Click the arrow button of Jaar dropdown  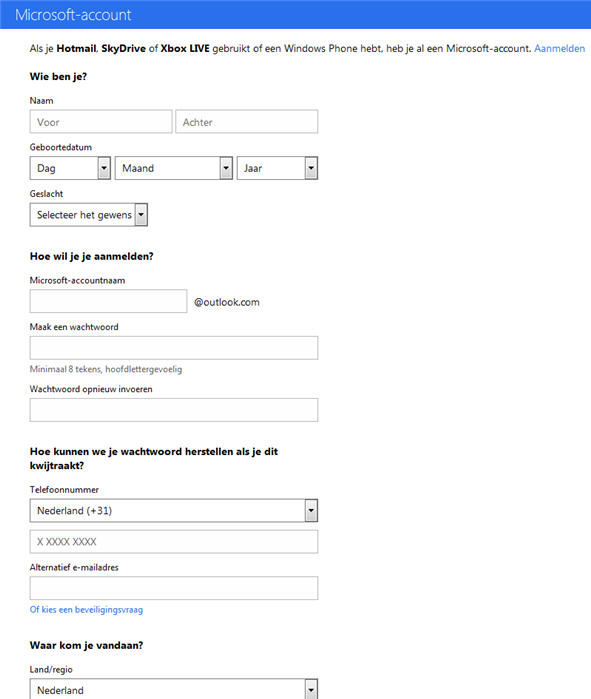311,168
